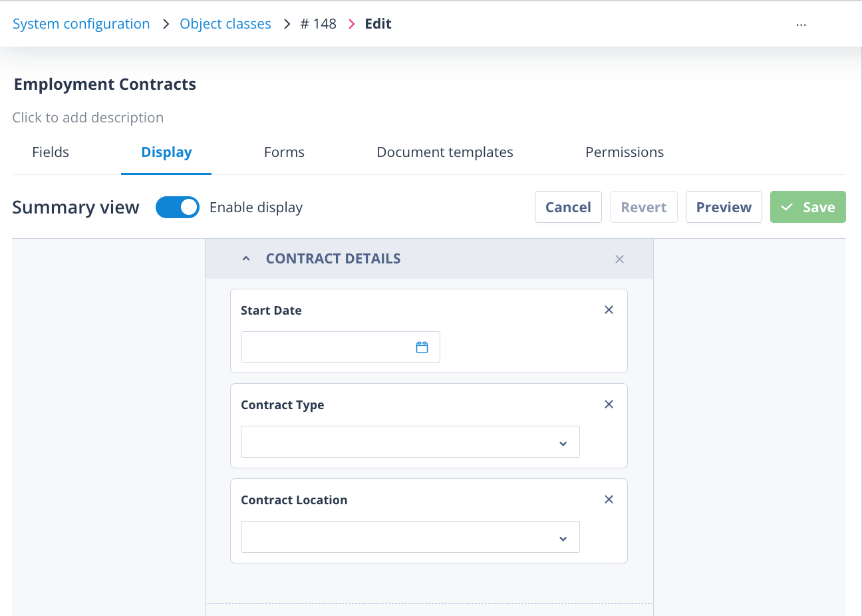Image resolution: width=862 pixels, height=616 pixels.
Task: Open the Document templates tab
Action: pyautogui.click(x=445, y=152)
